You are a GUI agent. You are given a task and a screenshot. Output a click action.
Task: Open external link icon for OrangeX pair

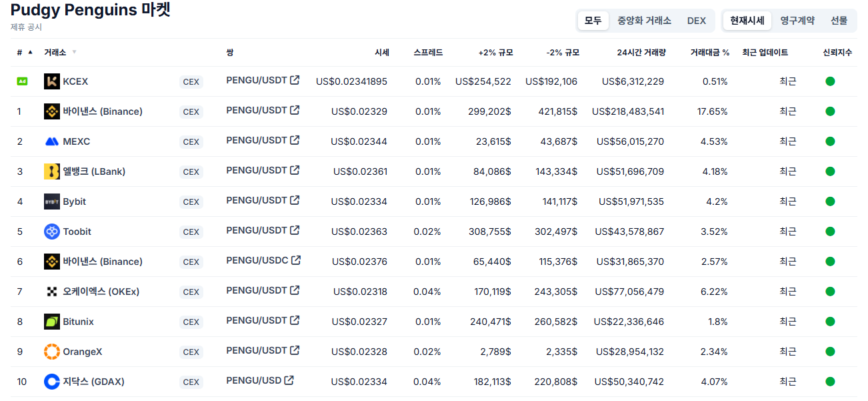point(295,350)
